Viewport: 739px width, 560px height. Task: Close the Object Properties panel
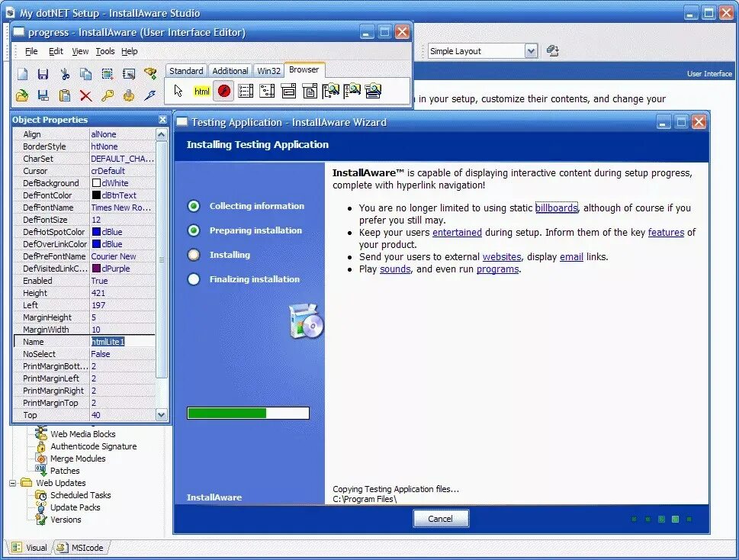[162, 120]
